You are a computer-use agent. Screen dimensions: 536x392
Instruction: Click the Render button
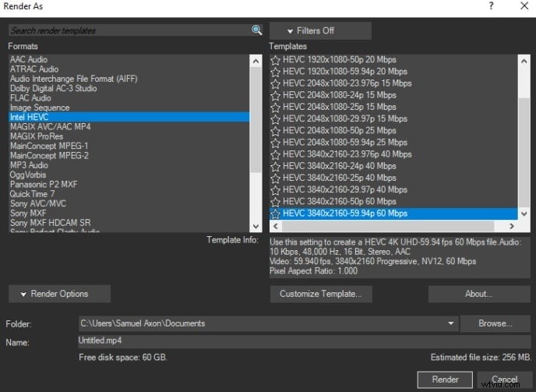tap(445, 380)
